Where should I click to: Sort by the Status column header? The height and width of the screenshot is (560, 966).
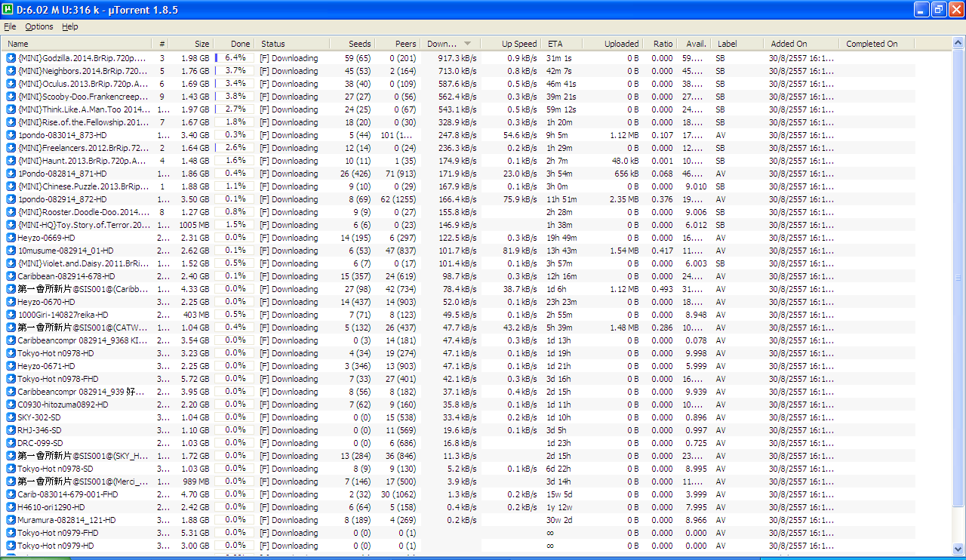pyautogui.click(x=291, y=44)
